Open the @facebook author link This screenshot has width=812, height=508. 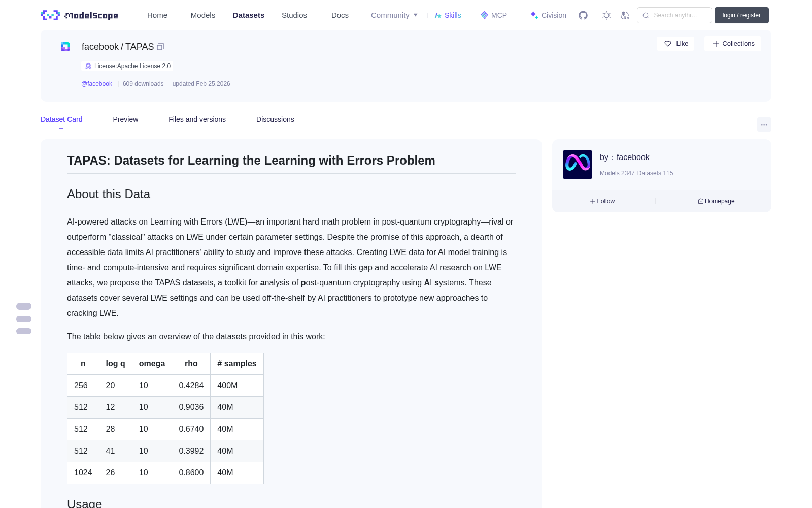[x=96, y=84]
